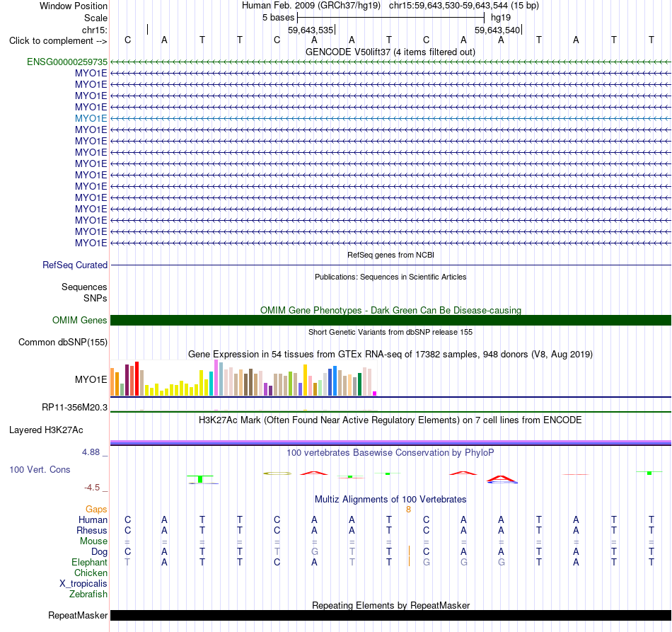
Task: Click the 'Layered H3K27Ac' label
Action: [46, 430]
